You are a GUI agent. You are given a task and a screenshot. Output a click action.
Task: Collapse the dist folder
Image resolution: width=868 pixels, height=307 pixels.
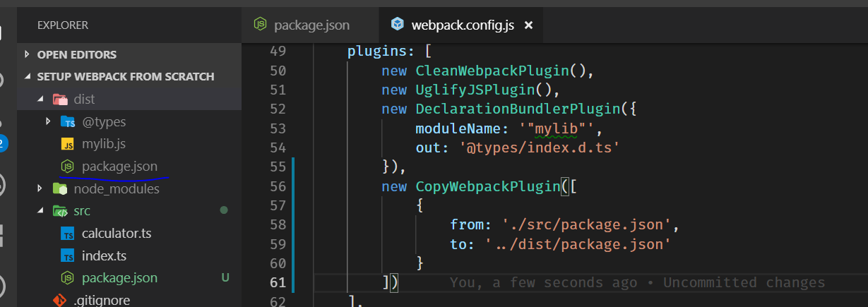point(41,100)
